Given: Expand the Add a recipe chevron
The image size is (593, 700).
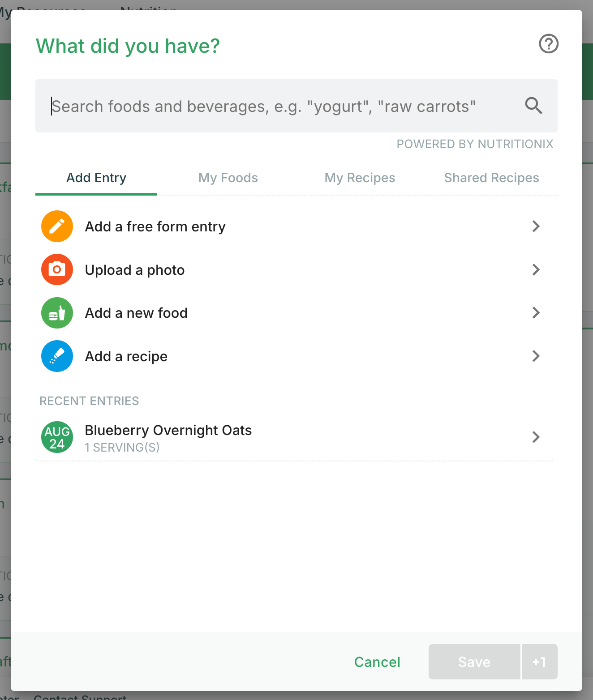Looking at the screenshot, I should pos(536,356).
